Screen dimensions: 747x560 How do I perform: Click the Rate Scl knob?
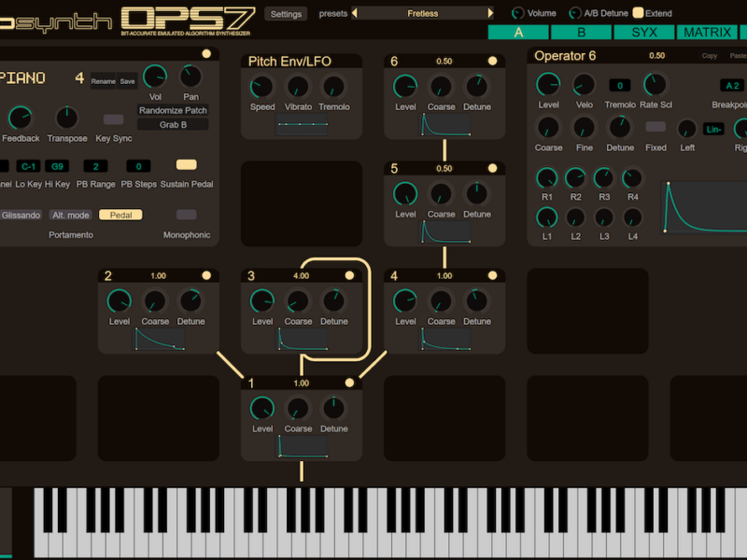(x=655, y=85)
